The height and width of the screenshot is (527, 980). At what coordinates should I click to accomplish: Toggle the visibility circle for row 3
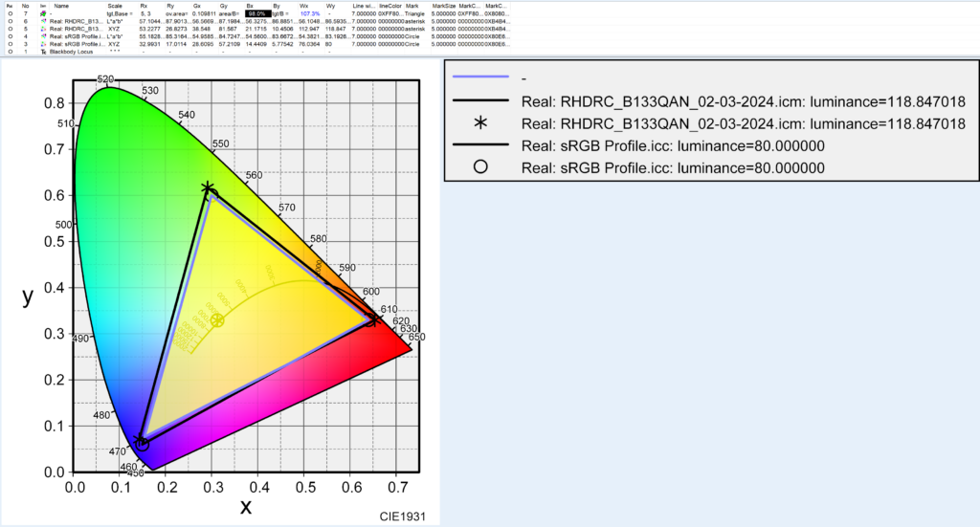(10, 44)
